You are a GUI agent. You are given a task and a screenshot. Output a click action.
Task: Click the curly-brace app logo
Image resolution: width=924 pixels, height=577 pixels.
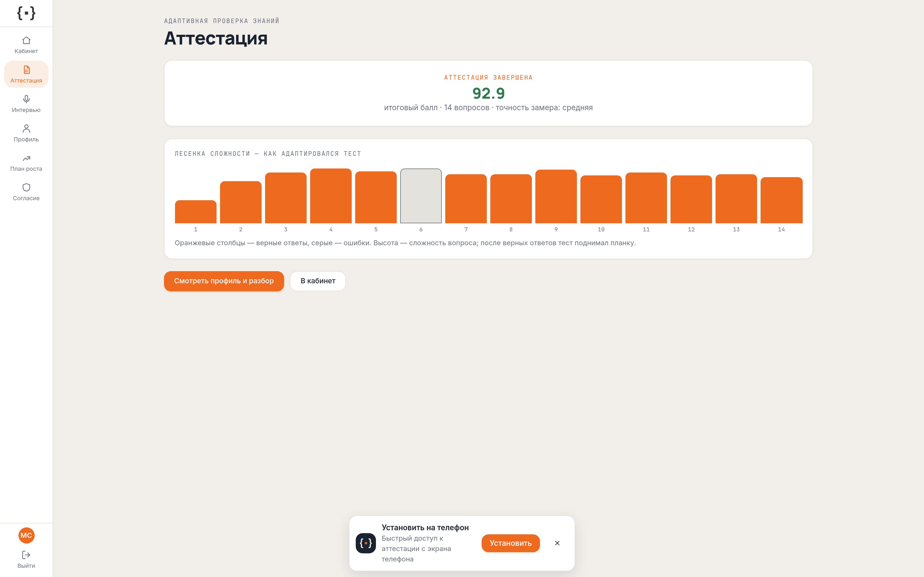(26, 13)
